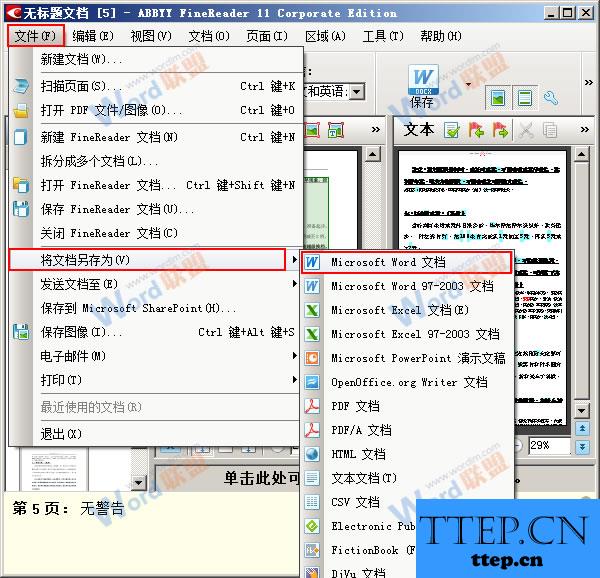Viewport: 600px width, 578px height.
Task: Expand image pane toolbar overflow chevron
Action: coord(375,130)
